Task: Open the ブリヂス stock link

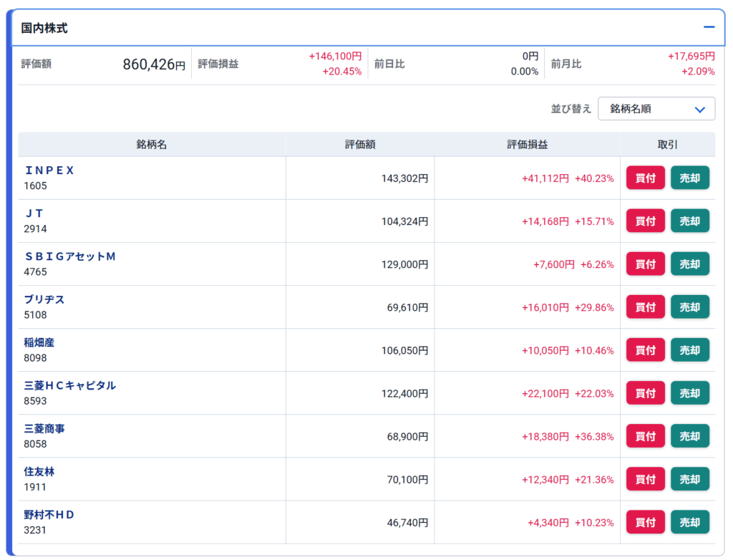Action: [x=44, y=299]
